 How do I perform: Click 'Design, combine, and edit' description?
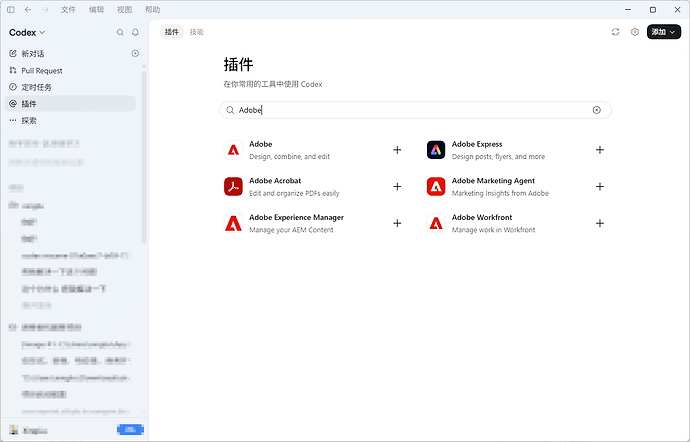click(290, 157)
